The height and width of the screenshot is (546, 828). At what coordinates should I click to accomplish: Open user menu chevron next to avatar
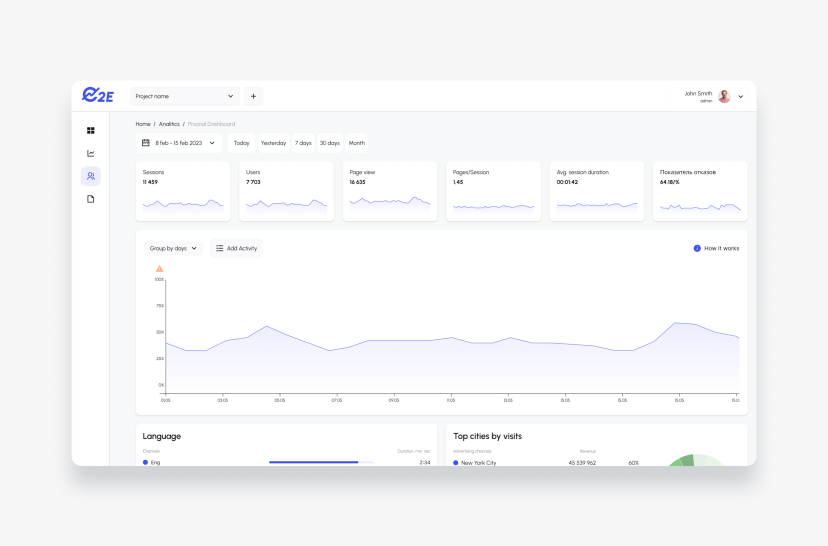click(x=741, y=97)
